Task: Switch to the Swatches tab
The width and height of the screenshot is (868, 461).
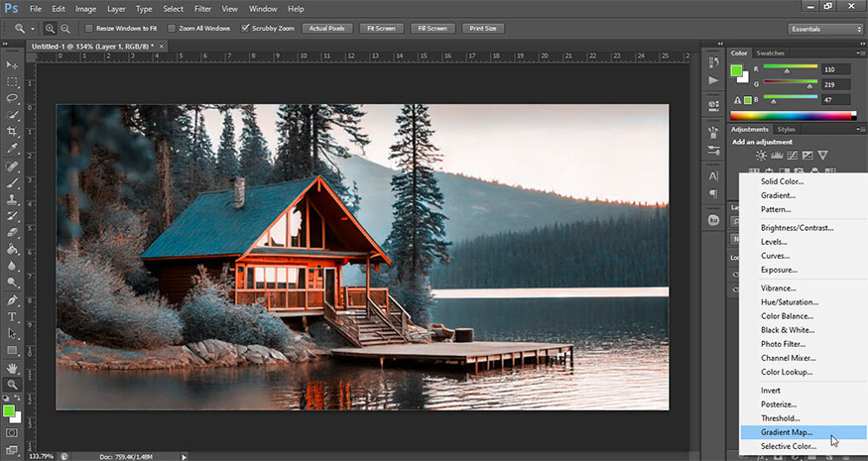Action: click(x=770, y=53)
